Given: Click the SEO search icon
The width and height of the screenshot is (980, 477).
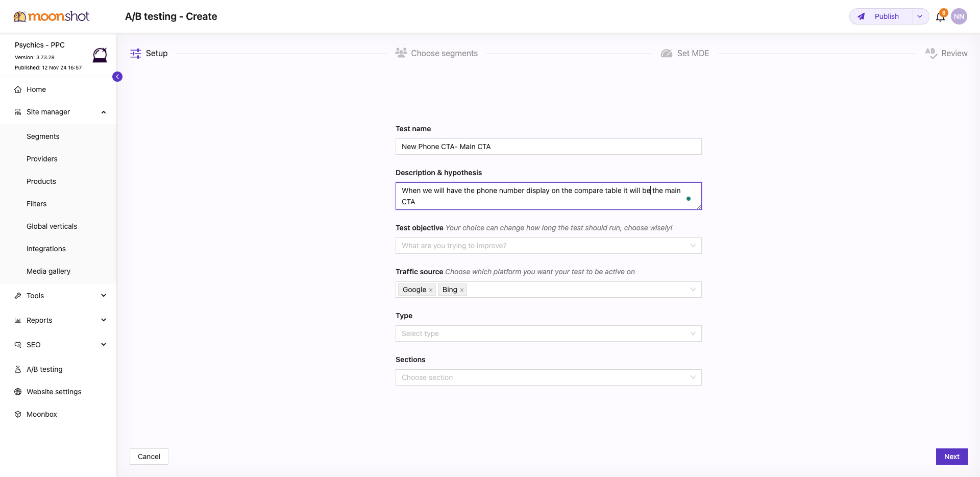Looking at the screenshot, I should pos(18,345).
